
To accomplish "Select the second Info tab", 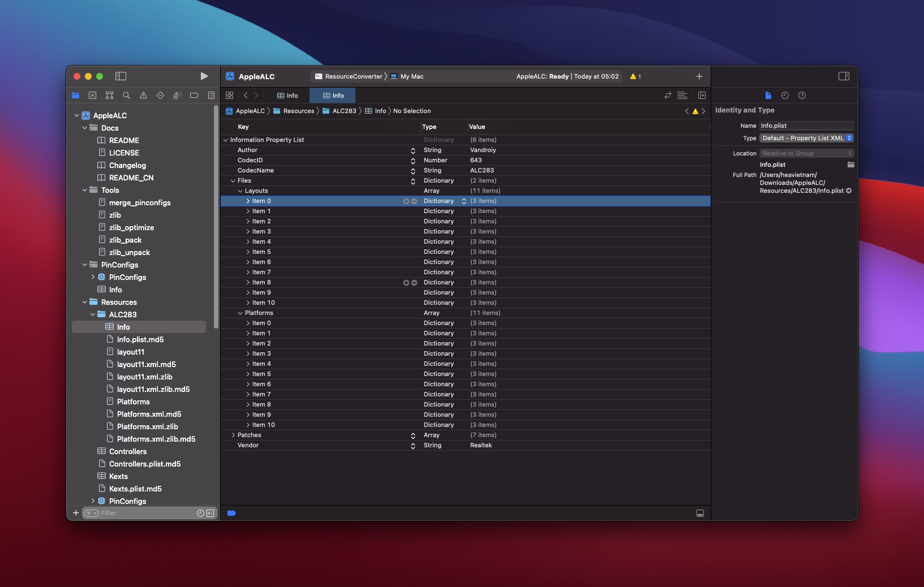I will 333,96.
